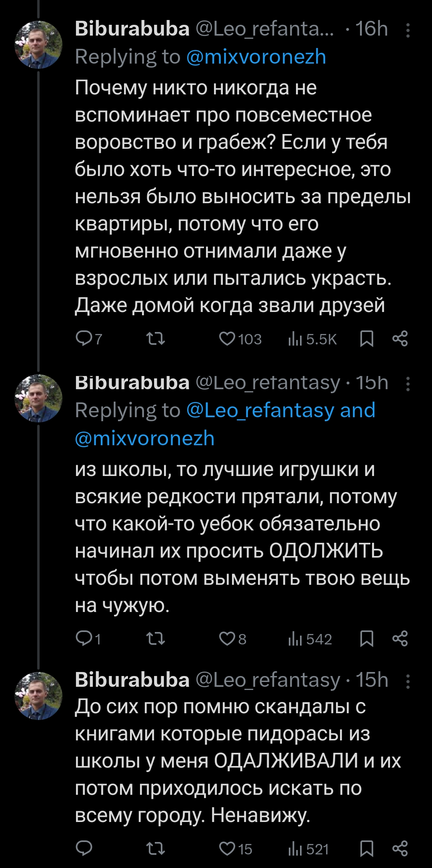Share the first tweet

click(x=400, y=339)
